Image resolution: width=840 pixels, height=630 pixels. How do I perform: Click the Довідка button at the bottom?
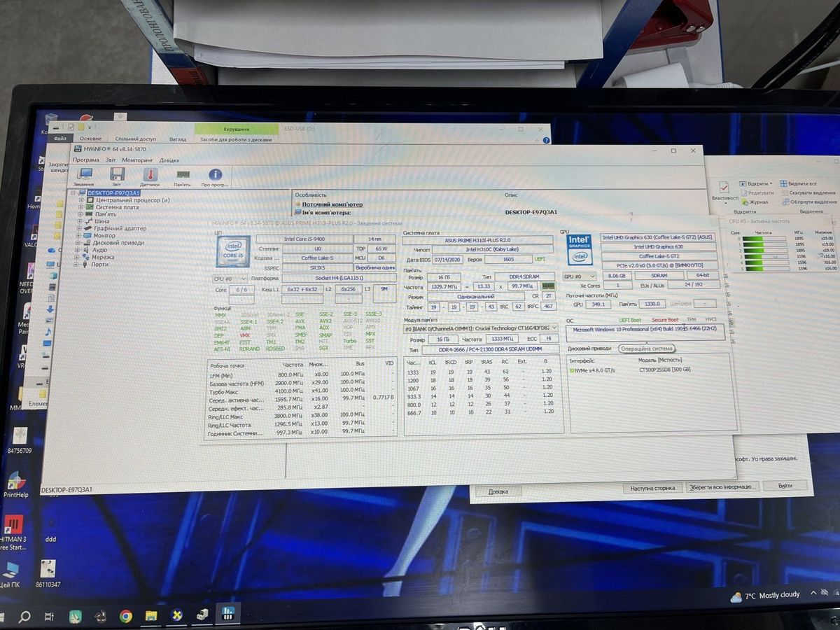pyautogui.click(x=498, y=492)
